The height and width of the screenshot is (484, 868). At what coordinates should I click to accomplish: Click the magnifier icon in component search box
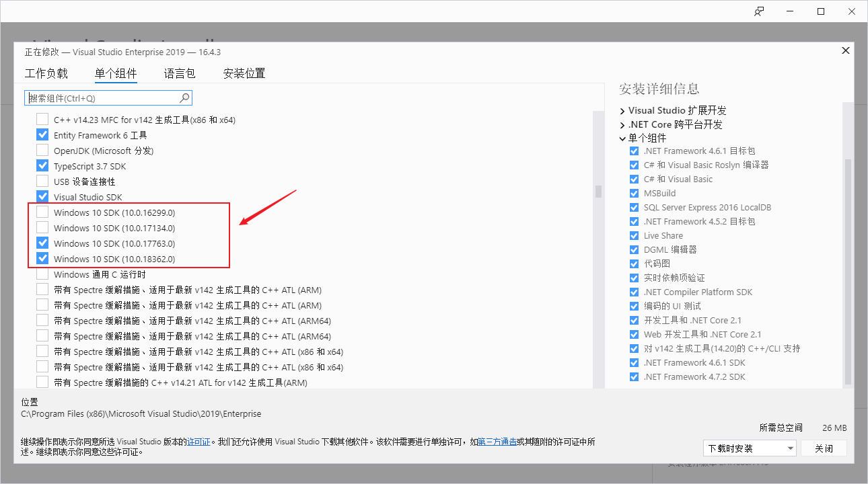click(x=185, y=98)
